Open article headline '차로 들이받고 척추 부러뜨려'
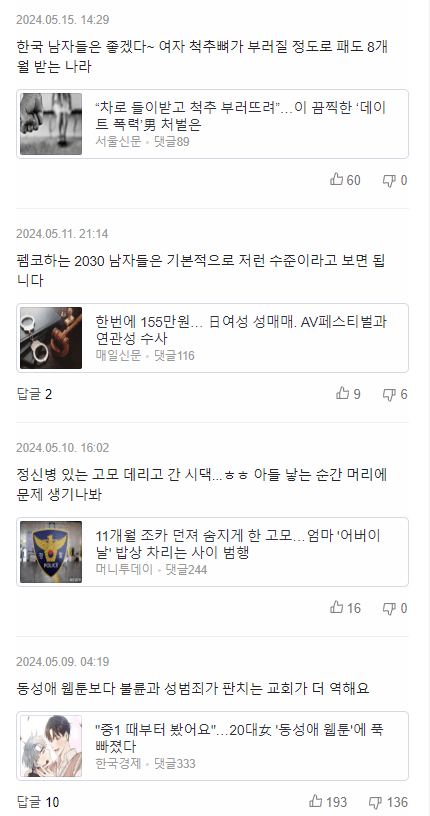The width and height of the screenshot is (430, 816). tap(241, 116)
